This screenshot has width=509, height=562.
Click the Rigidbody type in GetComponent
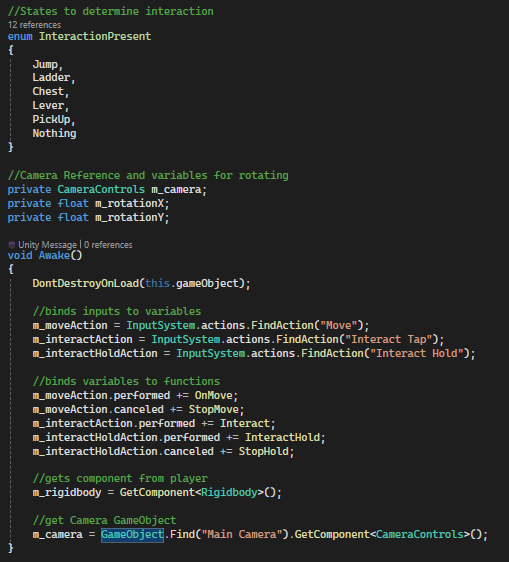(229, 492)
